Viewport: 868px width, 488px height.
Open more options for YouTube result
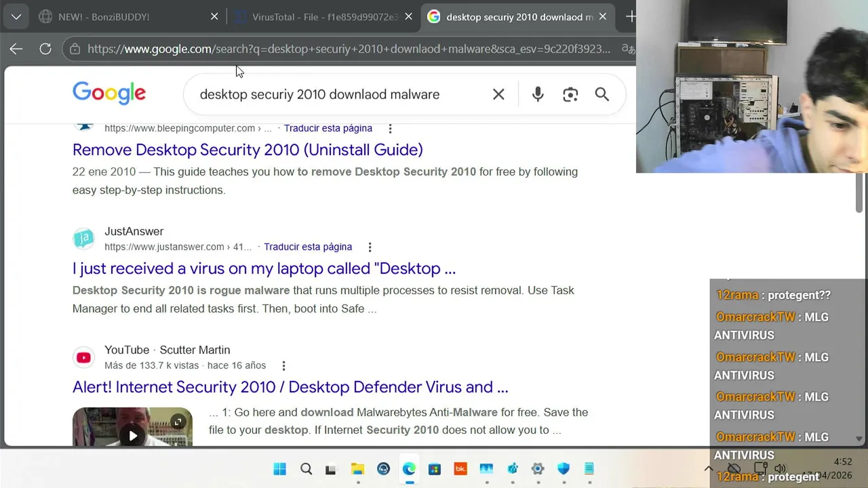[283, 365]
